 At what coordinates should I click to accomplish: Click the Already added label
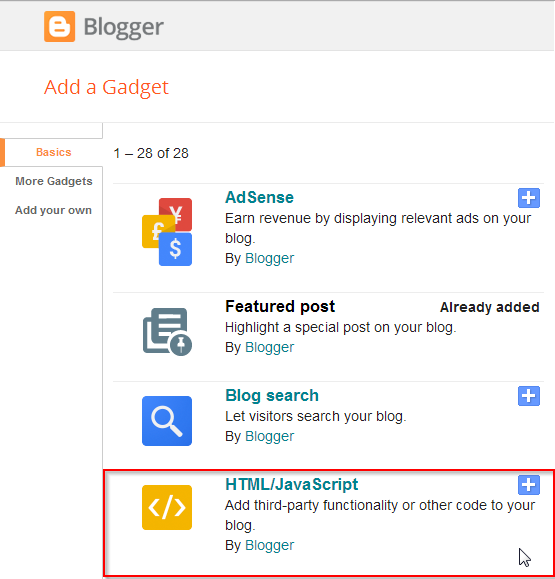coord(490,307)
